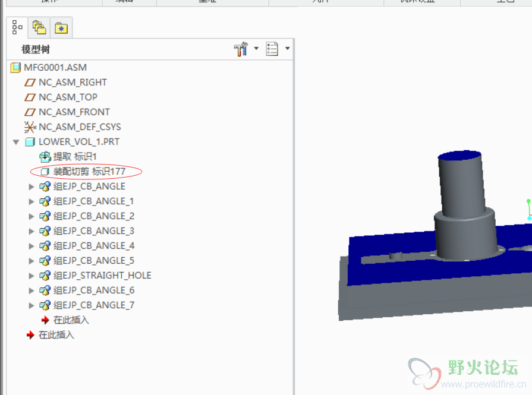The image size is (532, 395).
Task: Select 组EJP_CB_ANGLE_6 row text
Action: pyautogui.click(x=94, y=291)
